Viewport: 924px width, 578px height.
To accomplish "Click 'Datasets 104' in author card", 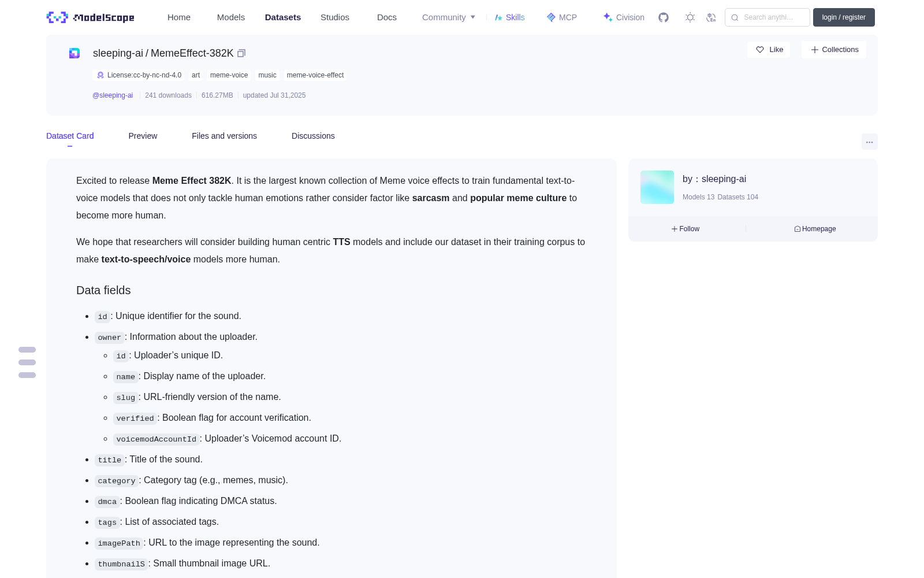I will click(x=738, y=197).
